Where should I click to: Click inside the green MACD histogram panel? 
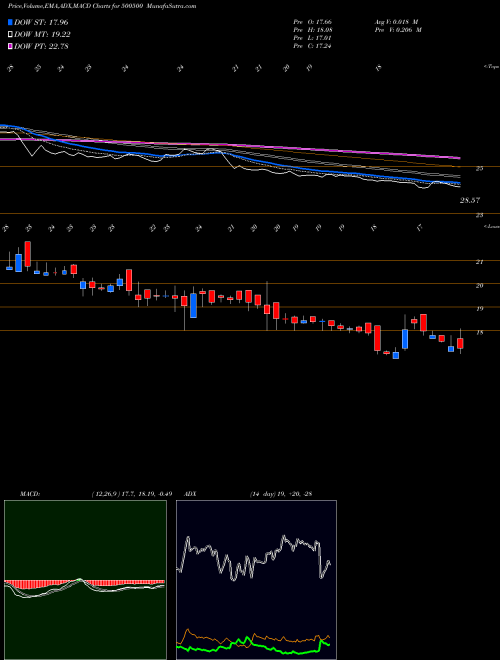pos(85,580)
